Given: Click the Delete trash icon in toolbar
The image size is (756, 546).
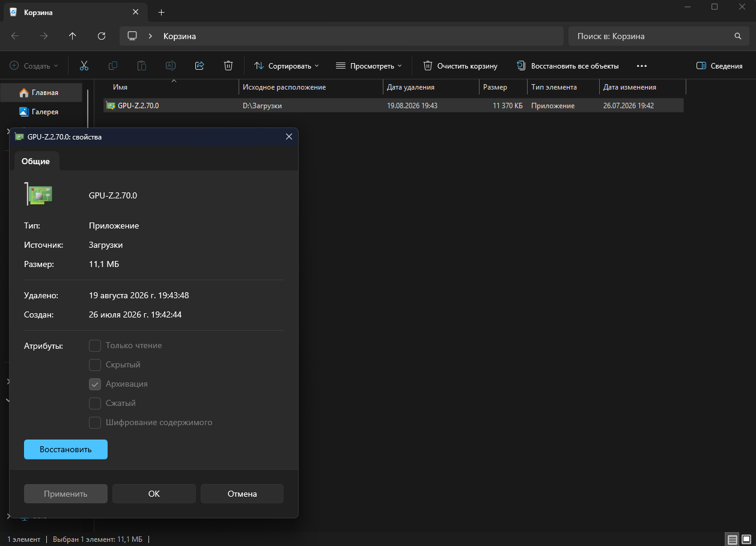Looking at the screenshot, I should tap(228, 66).
